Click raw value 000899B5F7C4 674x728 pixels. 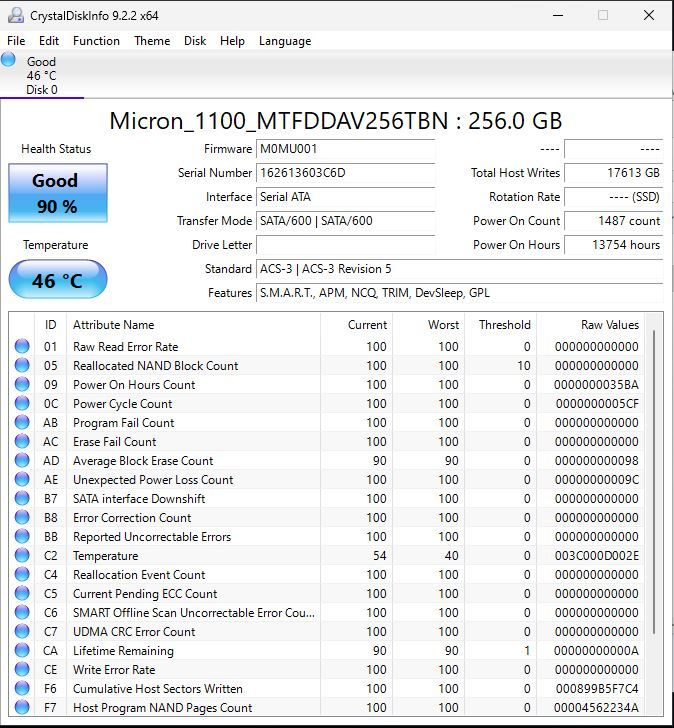click(x=597, y=689)
